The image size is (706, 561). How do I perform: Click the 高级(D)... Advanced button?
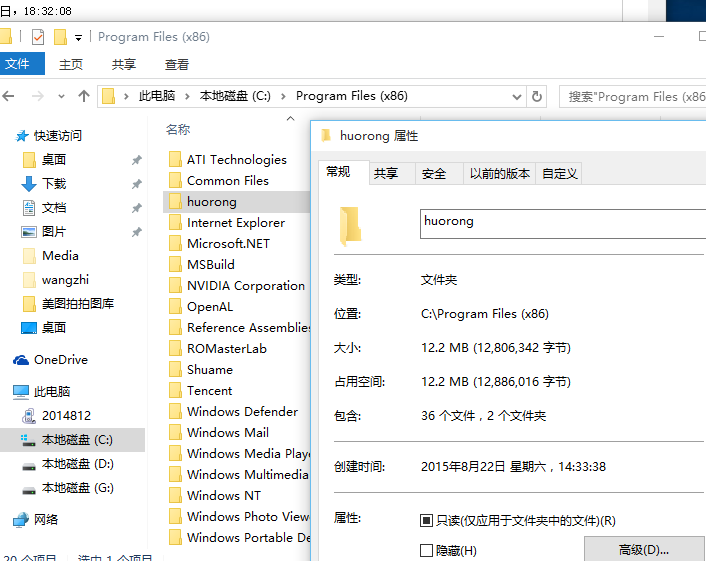(x=643, y=549)
